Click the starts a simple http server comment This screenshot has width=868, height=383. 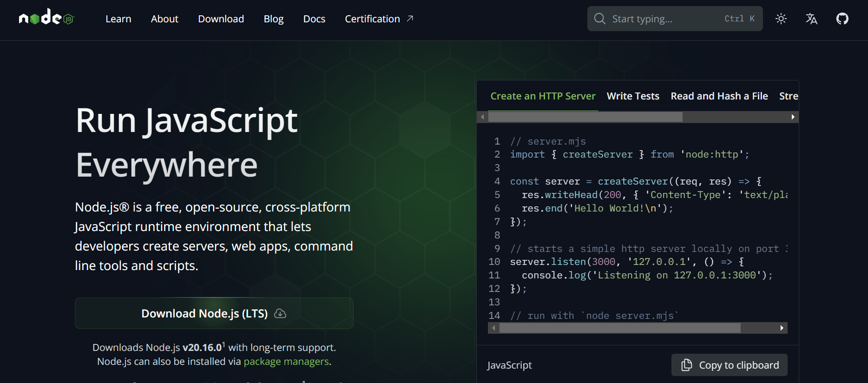point(649,249)
